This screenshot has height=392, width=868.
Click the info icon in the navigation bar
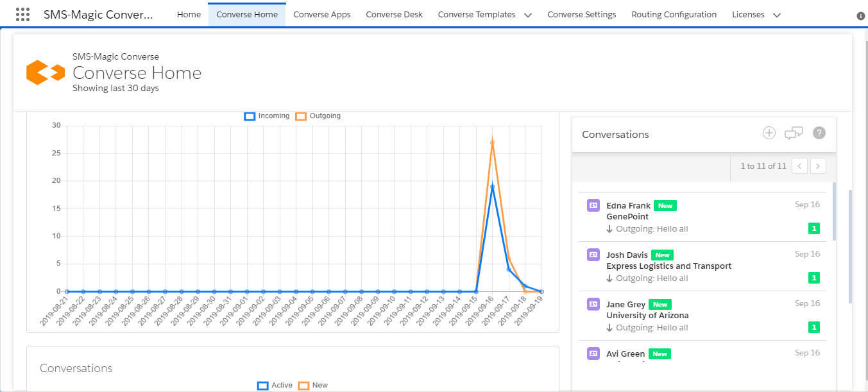[x=860, y=16]
